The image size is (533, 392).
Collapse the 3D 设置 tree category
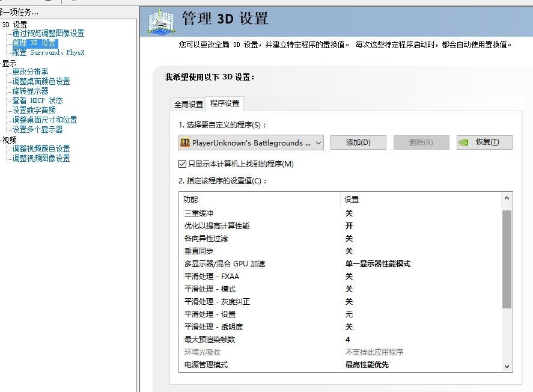tap(14, 25)
